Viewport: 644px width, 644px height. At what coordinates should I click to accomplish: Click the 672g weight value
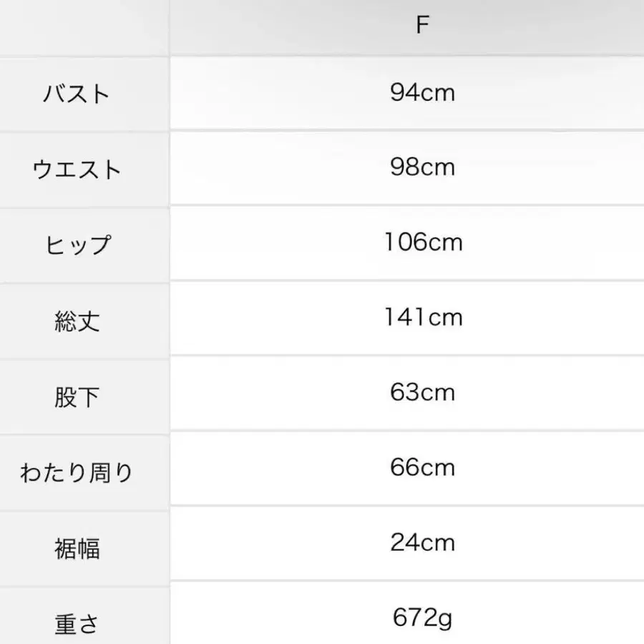422,616
